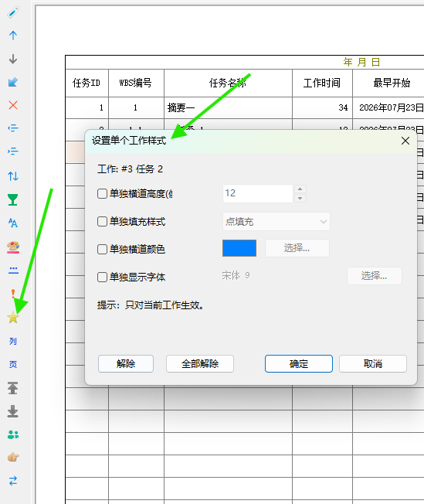Click the blue dotted line style icon

13,271
